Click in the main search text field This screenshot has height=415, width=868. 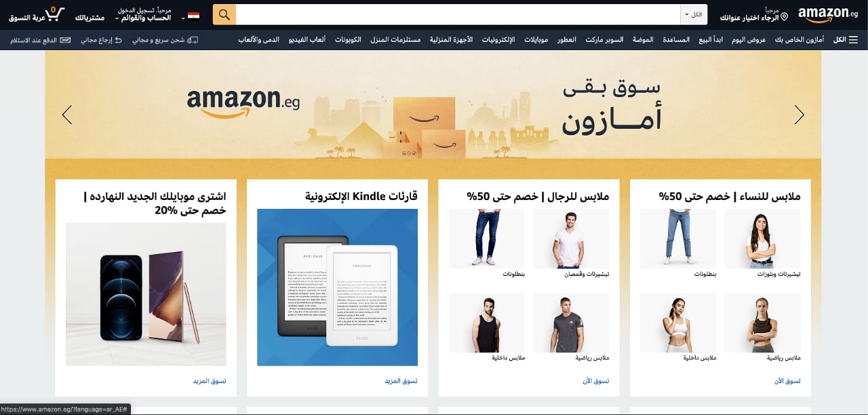click(x=458, y=15)
